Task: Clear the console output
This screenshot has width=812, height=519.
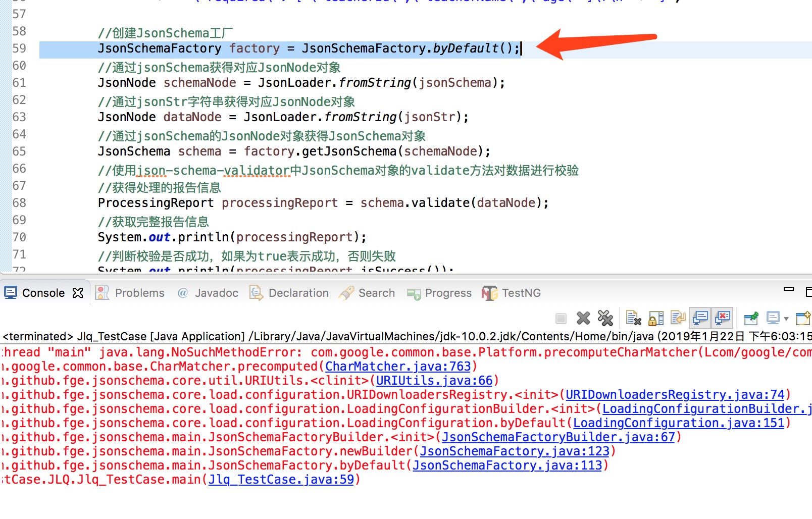Action: pyautogui.click(x=633, y=318)
